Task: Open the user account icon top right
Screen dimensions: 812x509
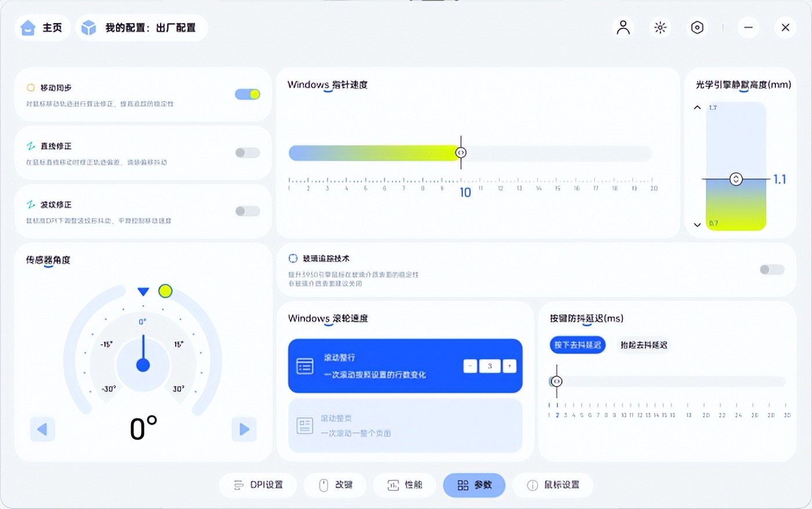Action: click(x=623, y=27)
